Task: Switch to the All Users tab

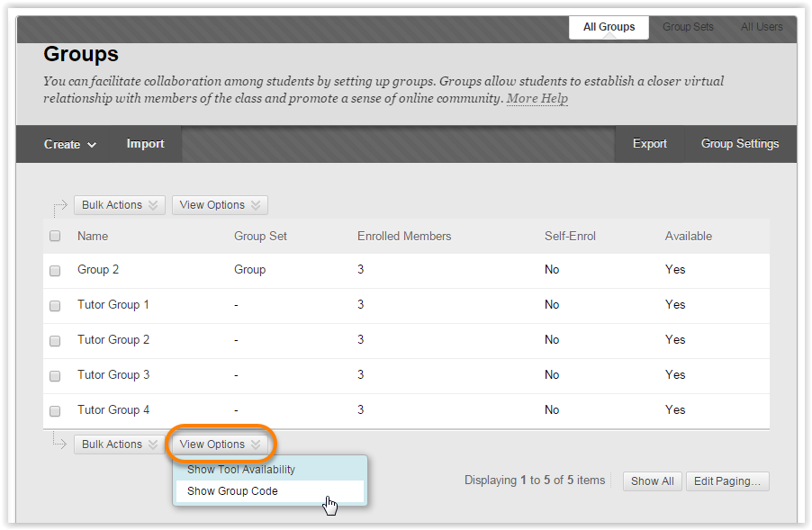Action: (x=762, y=27)
